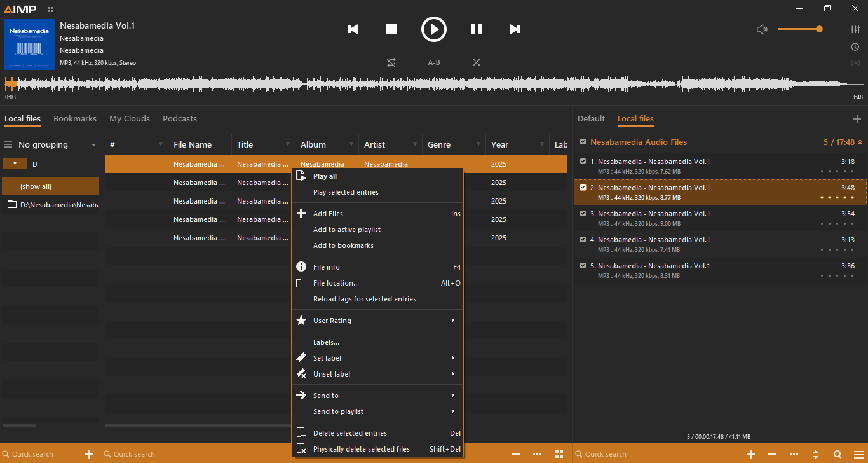The height and width of the screenshot is (463, 868).
Task: Mute audio with the speaker icon
Action: 762,29
